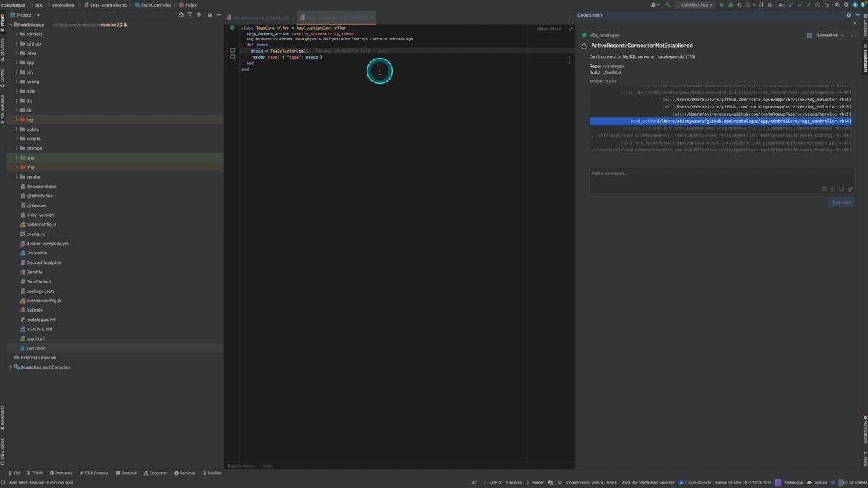Image resolution: width=868 pixels, height=488 pixels.
Task: Mention someone with the @ icon in comment box
Action: (833, 189)
